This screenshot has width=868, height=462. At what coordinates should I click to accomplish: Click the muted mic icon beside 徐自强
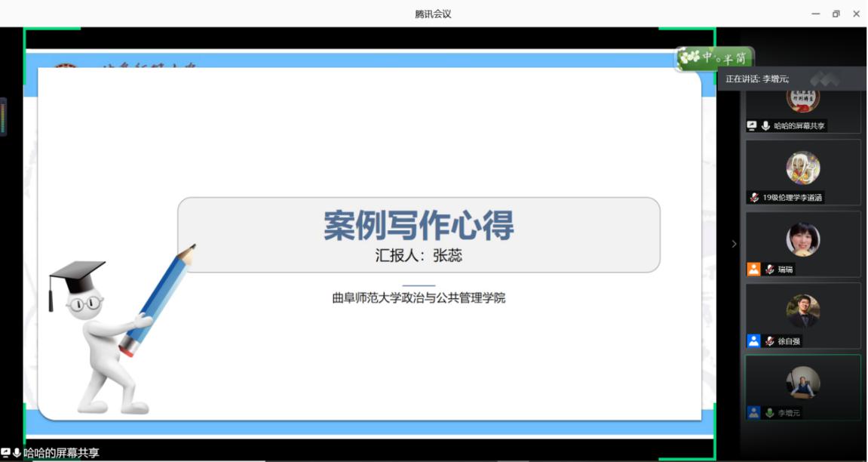(769, 341)
